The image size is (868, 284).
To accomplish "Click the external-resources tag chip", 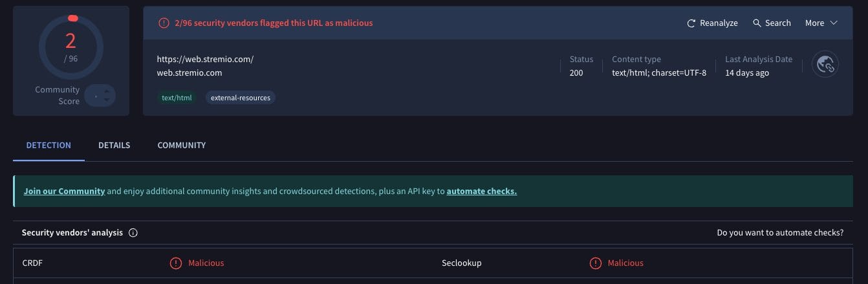I will (x=241, y=98).
